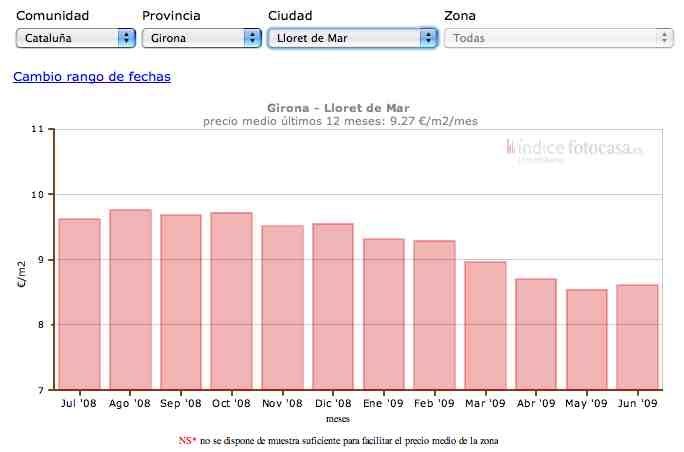Click the red 'NS*' footnote marker
Screen dimensions: 684x452
[187, 441]
